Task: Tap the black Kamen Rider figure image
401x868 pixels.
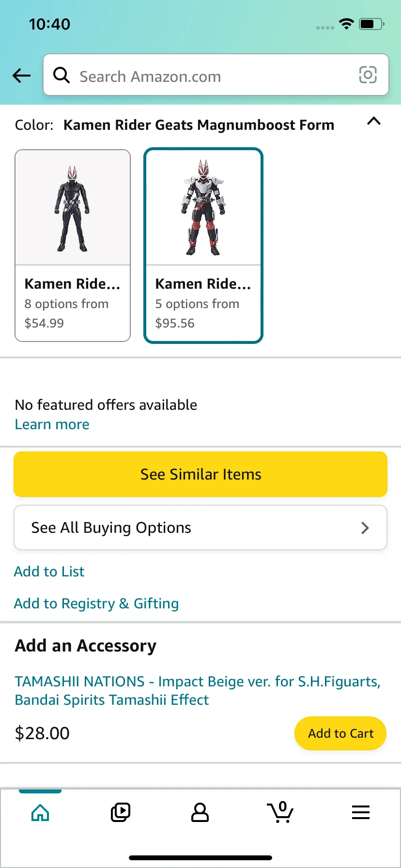Action: pyautogui.click(x=73, y=208)
